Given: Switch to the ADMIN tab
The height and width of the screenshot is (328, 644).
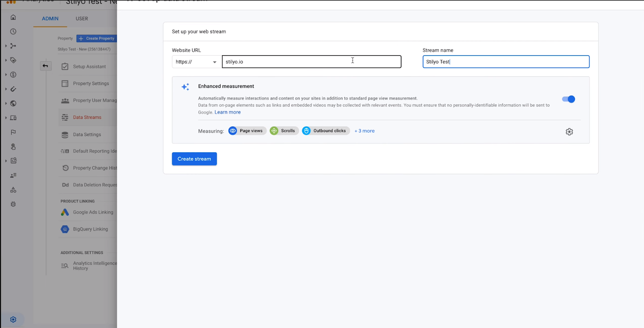Looking at the screenshot, I should pyautogui.click(x=50, y=19).
